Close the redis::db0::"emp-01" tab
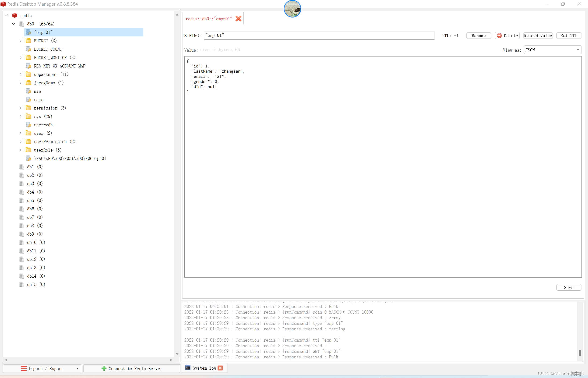588x378 pixels. (238, 19)
